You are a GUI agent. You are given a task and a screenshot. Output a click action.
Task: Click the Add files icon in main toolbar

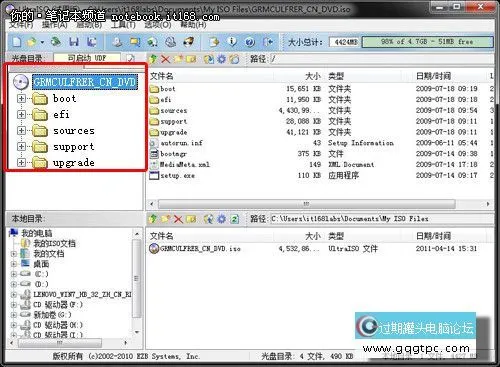214,42
